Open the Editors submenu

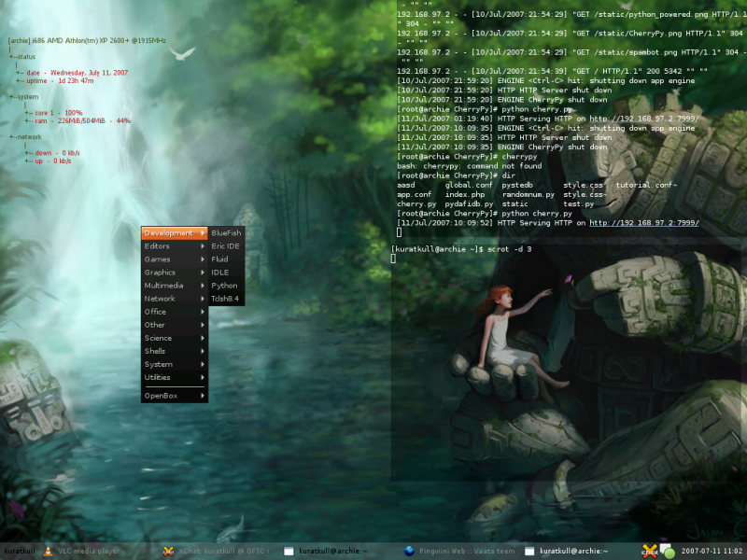[175, 246]
